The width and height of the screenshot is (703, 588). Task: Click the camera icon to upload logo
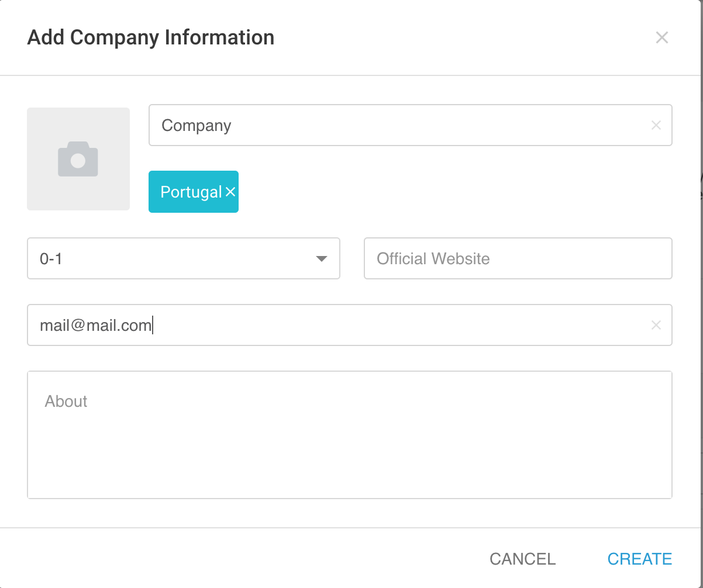point(78,159)
